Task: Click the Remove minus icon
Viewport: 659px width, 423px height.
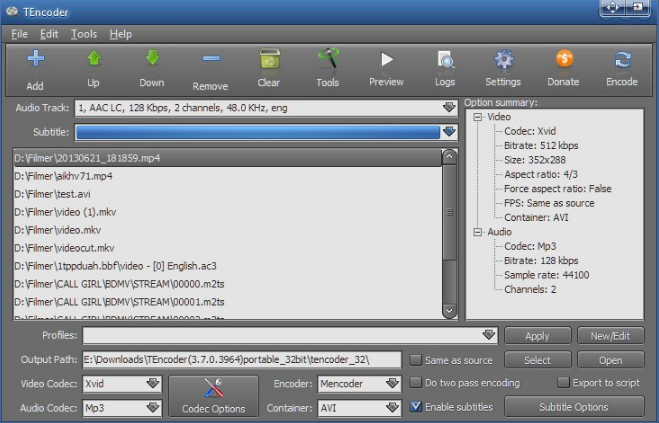Action: point(210,60)
